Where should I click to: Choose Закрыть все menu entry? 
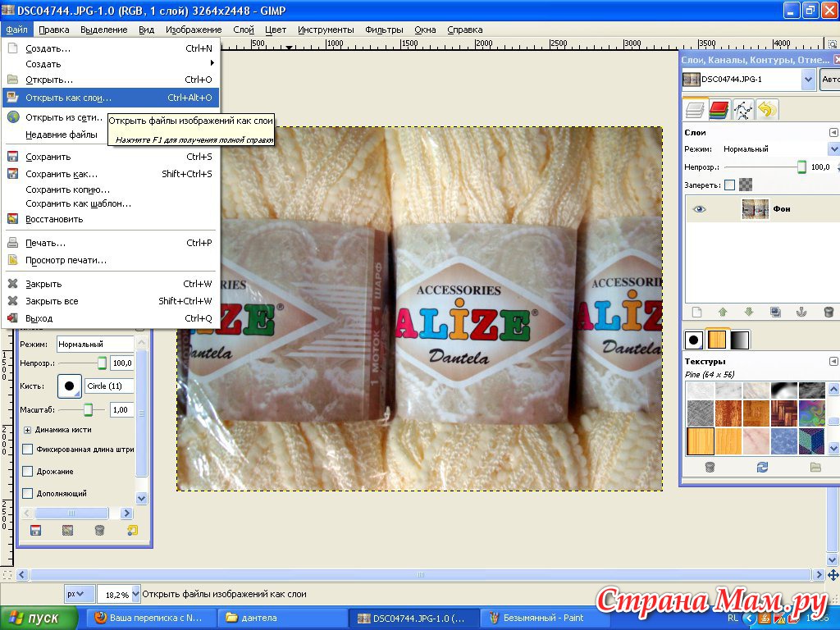(111, 300)
